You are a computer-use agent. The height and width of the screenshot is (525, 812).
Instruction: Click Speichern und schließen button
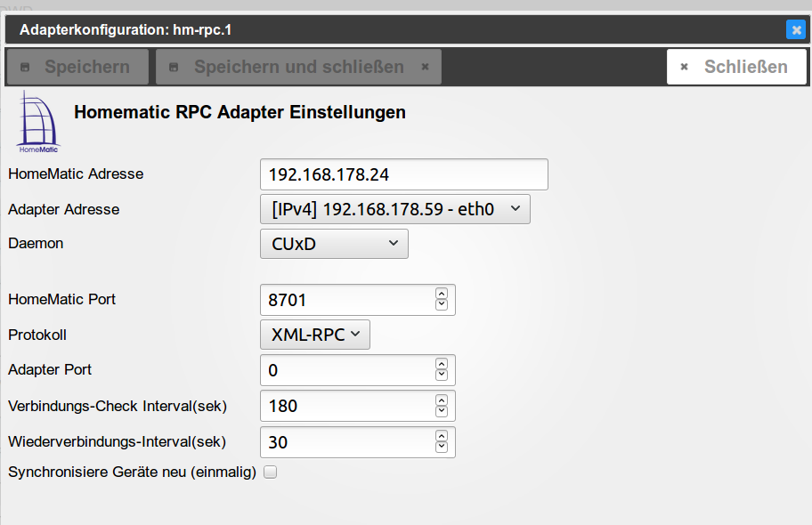tap(298, 67)
